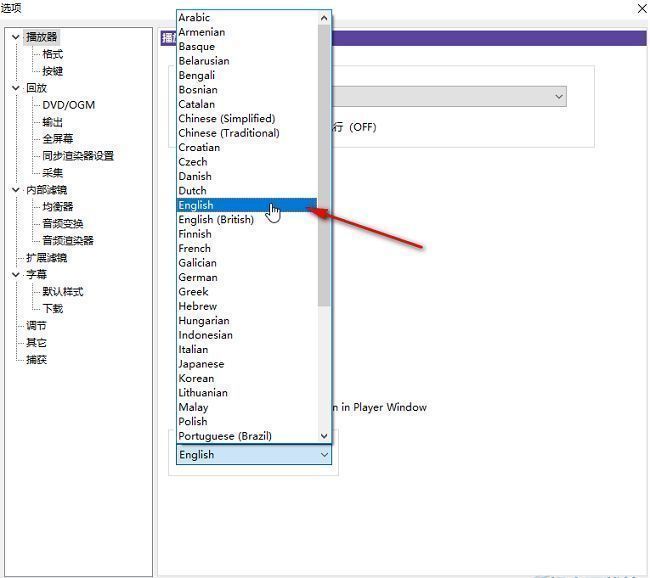This screenshot has height=578, width=650.
Task: Choose Chinese (Simplified) in the language list
Action: click(x=226, y=118)
